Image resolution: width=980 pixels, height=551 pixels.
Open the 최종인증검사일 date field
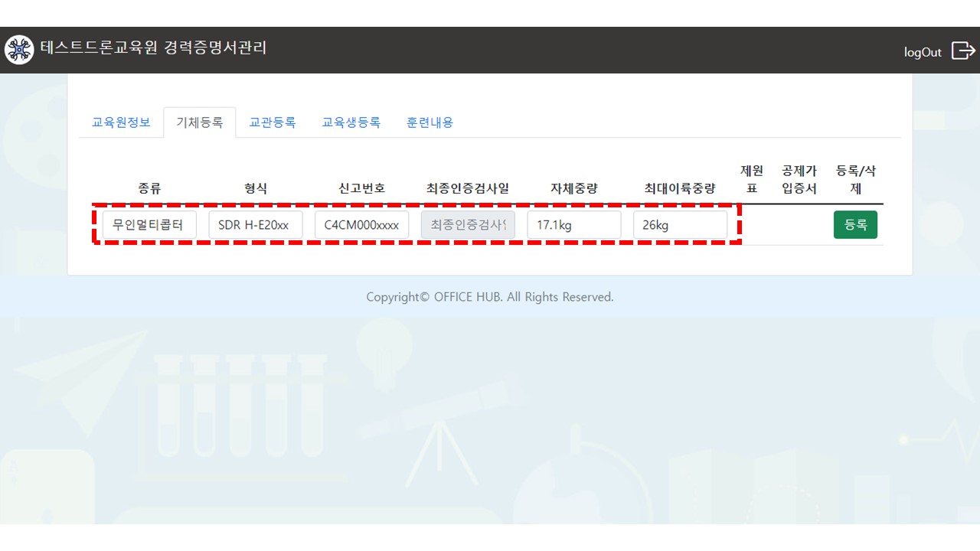pos(468,225)
